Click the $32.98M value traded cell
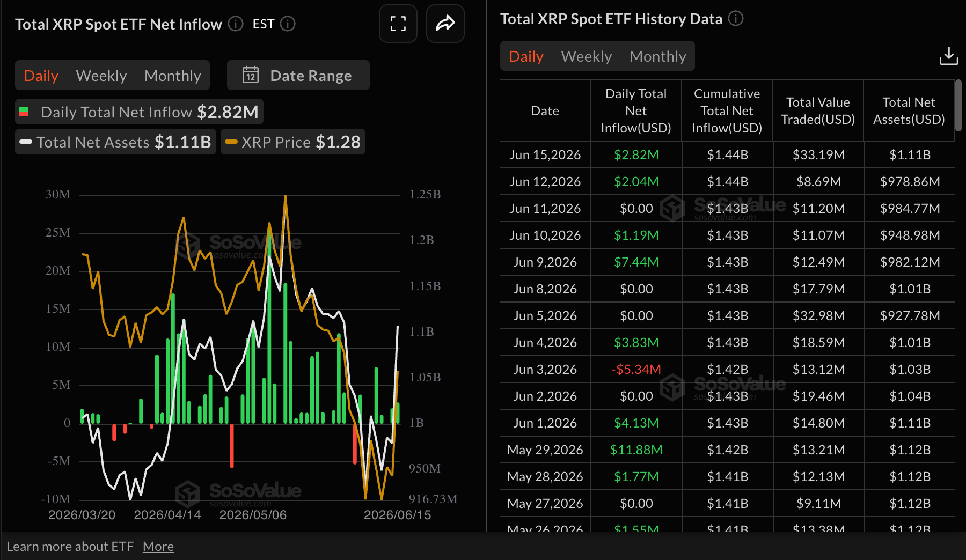The width and height of the screenshot is (966, 560). click(819, 316)
